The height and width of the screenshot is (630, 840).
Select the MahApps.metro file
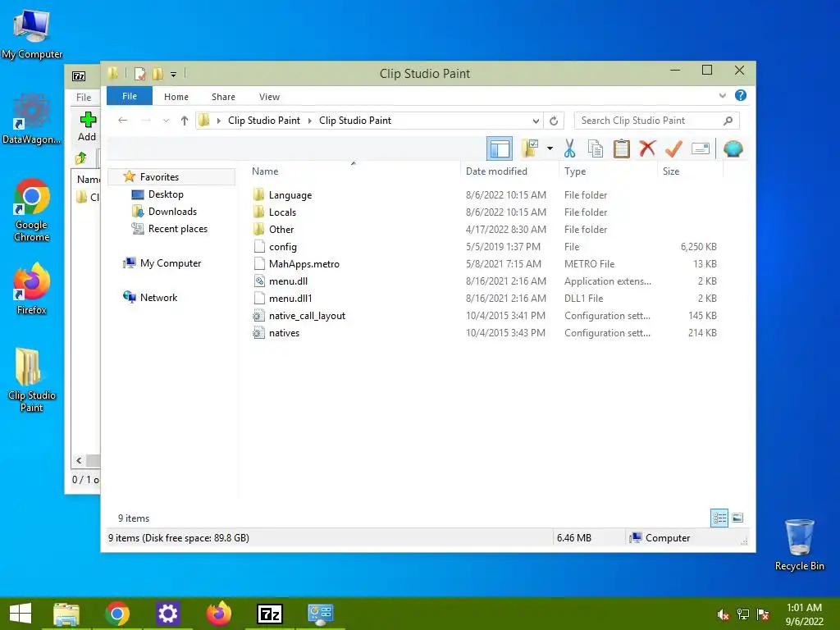pyautogui.click(x=304, y=263)
